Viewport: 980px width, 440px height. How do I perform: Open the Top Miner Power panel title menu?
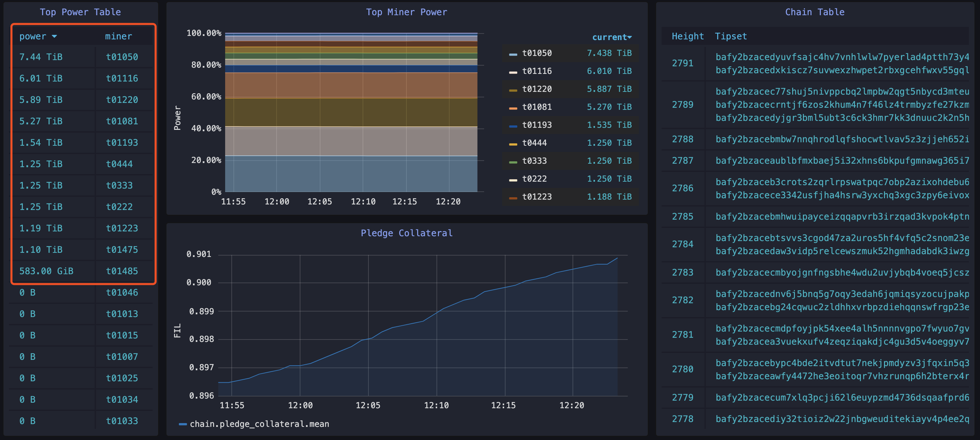pyautogui.click(x=406, y=12)
